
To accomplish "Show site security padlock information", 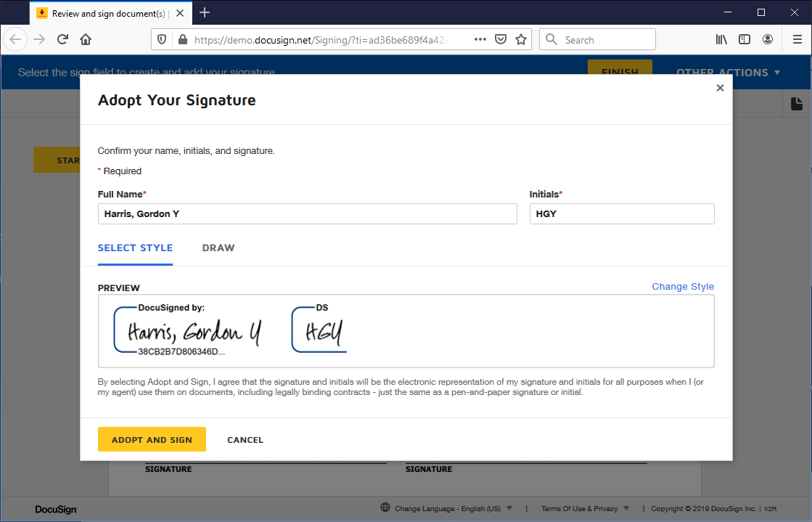I will [x=182, y=39].
